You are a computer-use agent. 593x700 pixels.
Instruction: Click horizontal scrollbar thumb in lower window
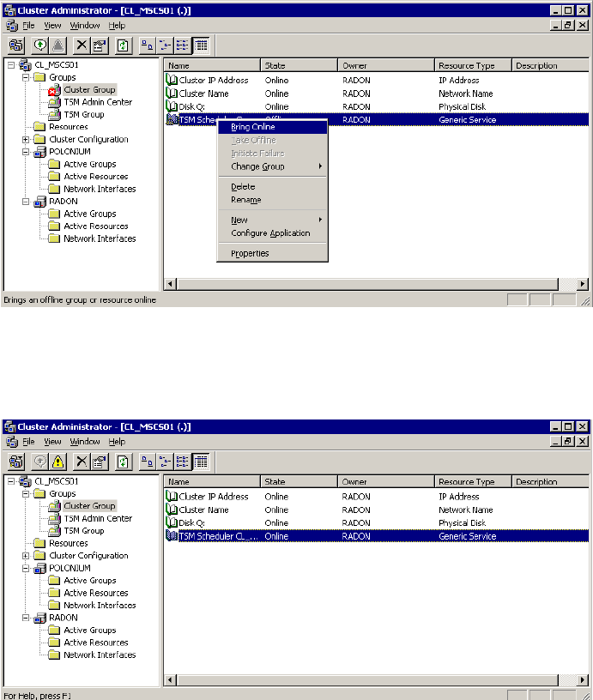367,680
